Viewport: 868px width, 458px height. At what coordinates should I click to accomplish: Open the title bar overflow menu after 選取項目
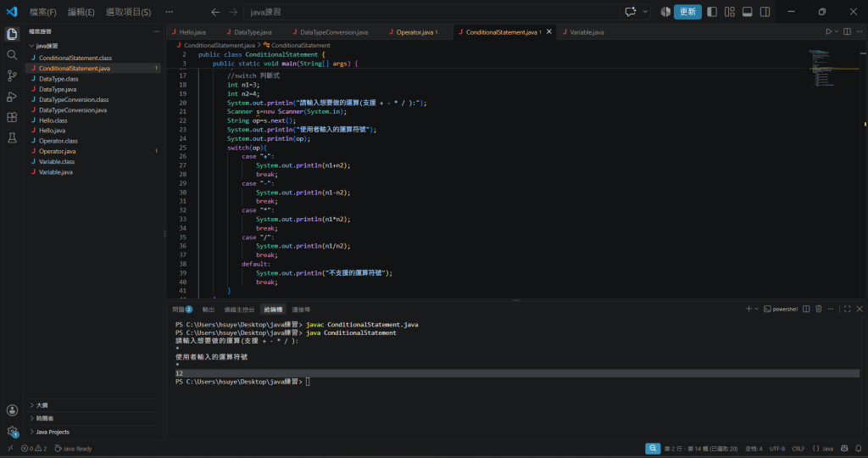pos(170,12)
